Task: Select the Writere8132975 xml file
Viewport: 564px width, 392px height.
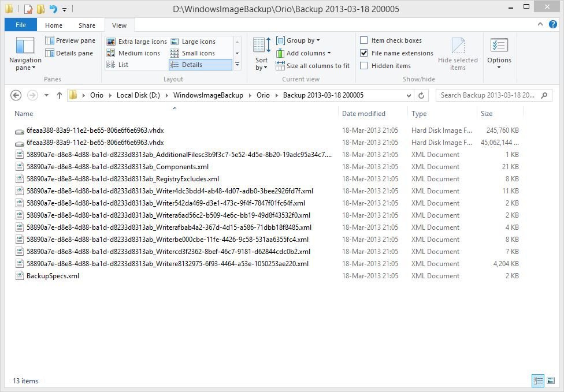Action: pos(168,264)
